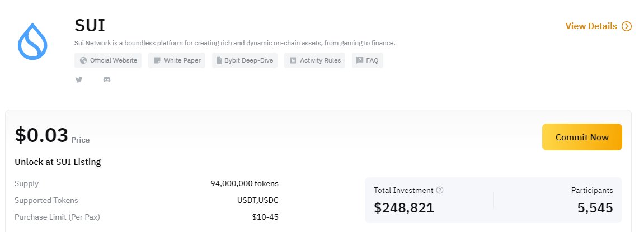
Task: Click the 94,000,000 tokens supply value
Action: (245, 183)
